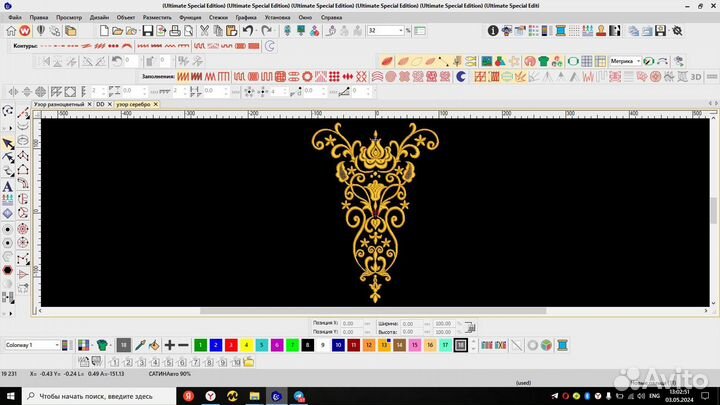Choose the Lettering 'A' tool
Image resolution: width=720 pixels, height=405 pixels.
pyautogui.click(x=8, y=186)
